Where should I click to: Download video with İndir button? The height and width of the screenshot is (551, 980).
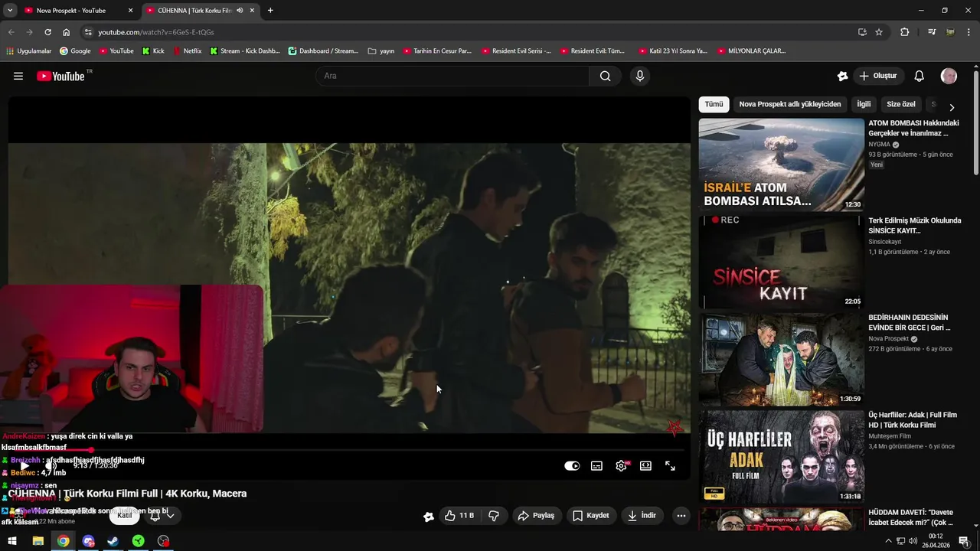click(x=642, y=516)
